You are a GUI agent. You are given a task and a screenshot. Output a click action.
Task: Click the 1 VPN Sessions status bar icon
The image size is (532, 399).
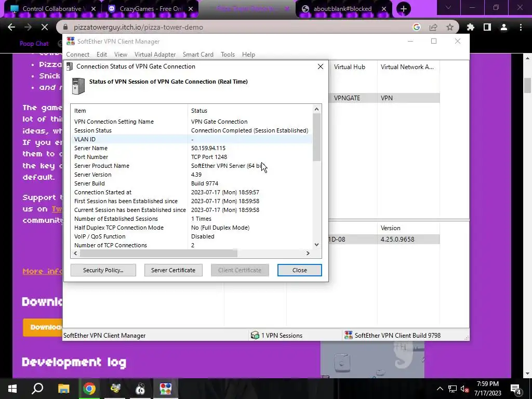click(x=255, y=336)
